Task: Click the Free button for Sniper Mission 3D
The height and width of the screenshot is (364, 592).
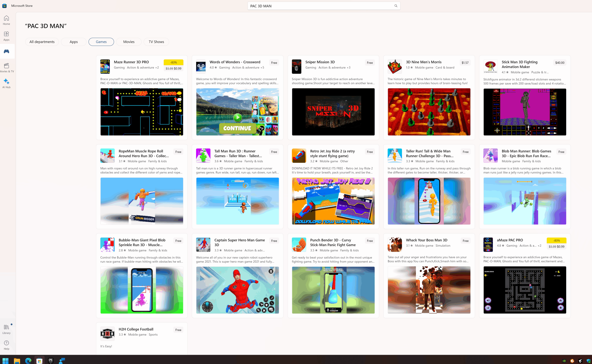Action: click(369, 63)
